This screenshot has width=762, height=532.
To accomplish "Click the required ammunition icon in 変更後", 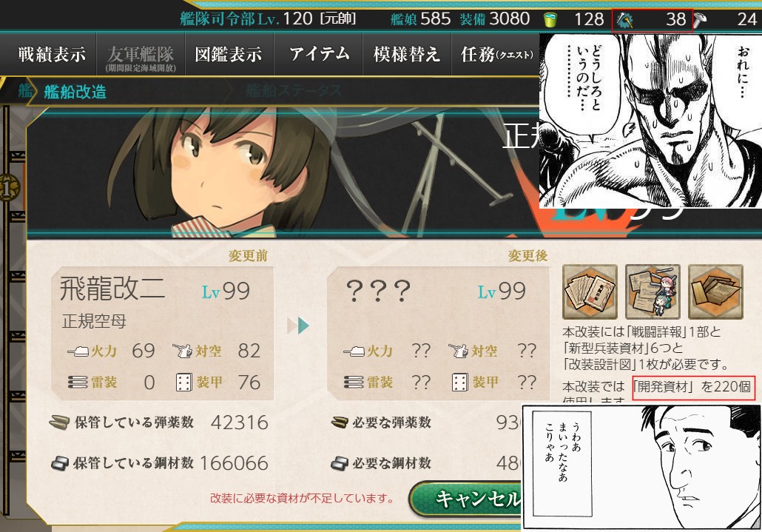I will (340, 422).
